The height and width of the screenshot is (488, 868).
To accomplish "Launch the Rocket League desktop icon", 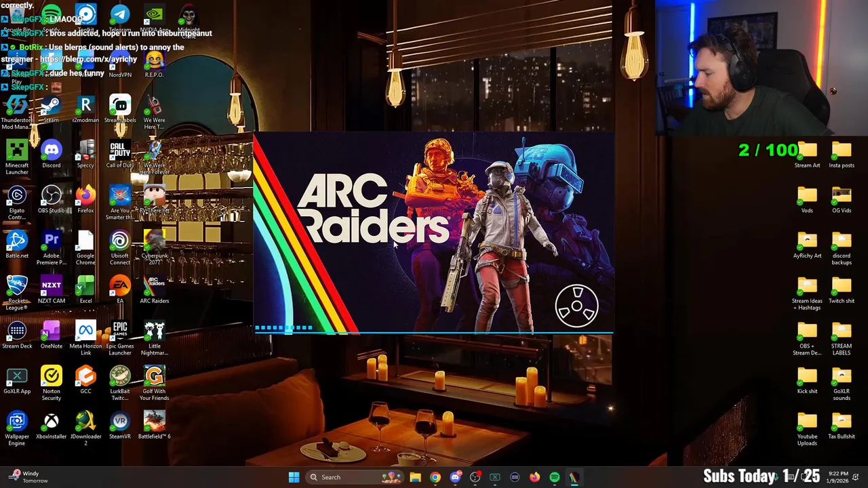I will point(17,293).
